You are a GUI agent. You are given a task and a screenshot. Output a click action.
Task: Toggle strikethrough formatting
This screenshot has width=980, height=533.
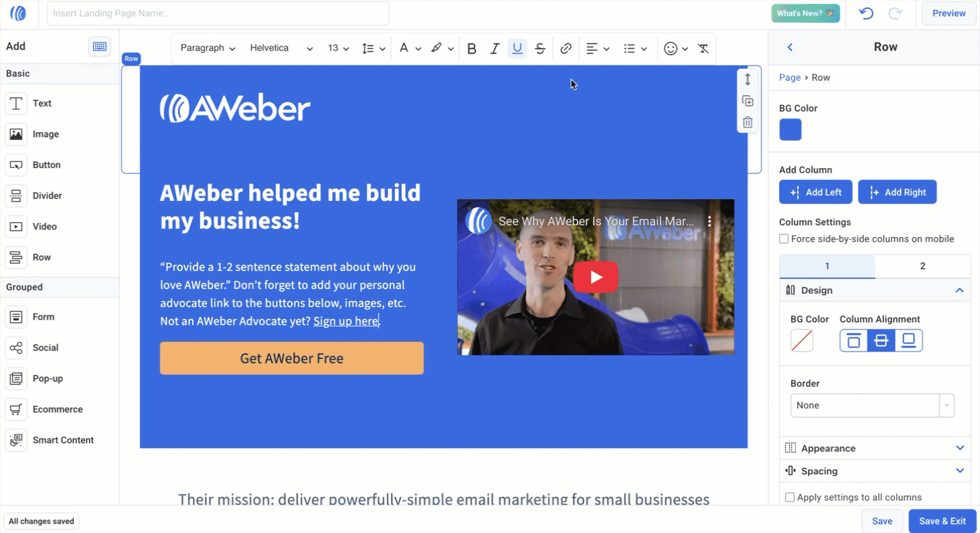[540, 48]
